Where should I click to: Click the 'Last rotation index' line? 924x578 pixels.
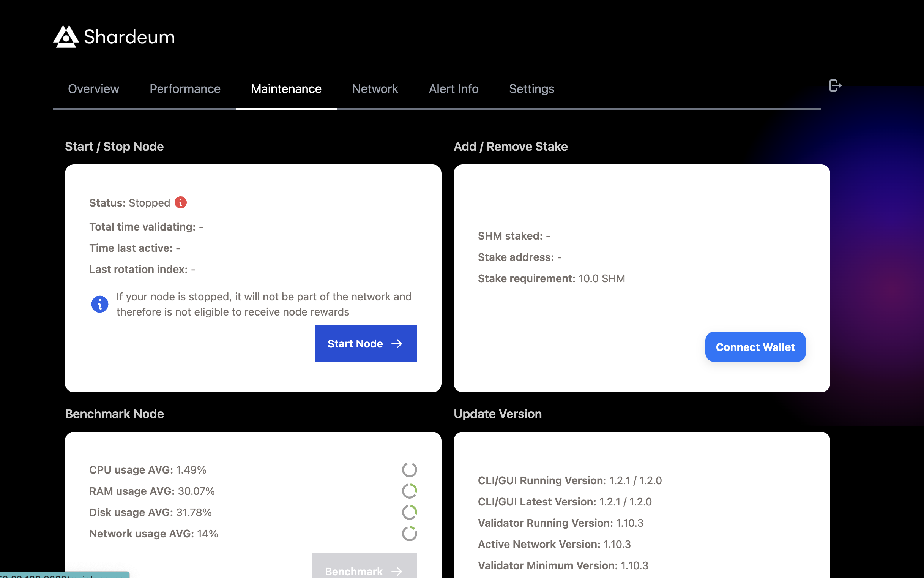[142, 270]
